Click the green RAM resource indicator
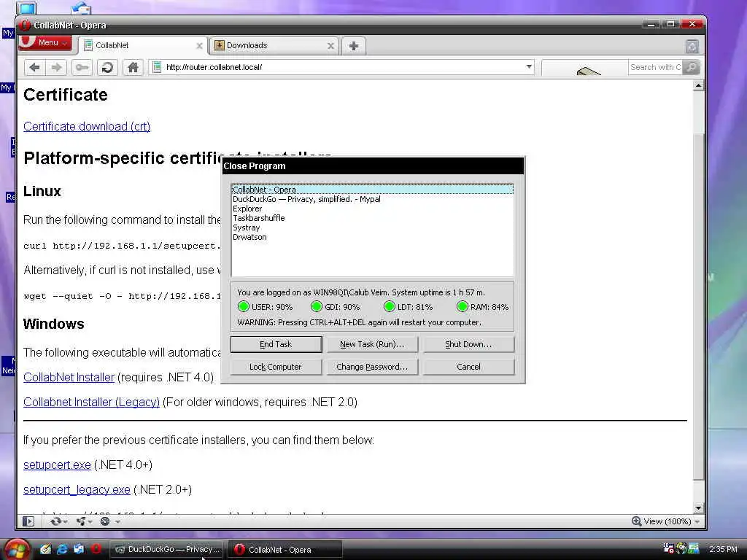This screenshot has width=747, height=560. pos(462,307)
